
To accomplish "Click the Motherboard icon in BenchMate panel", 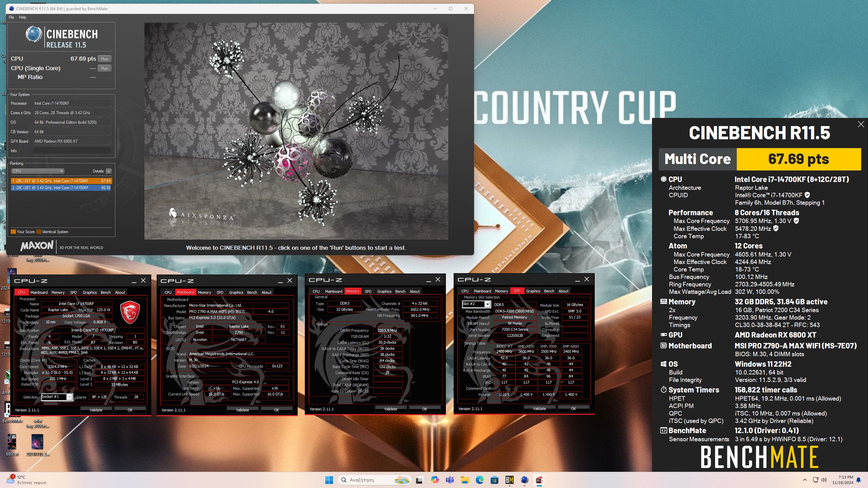I will 664,346.
